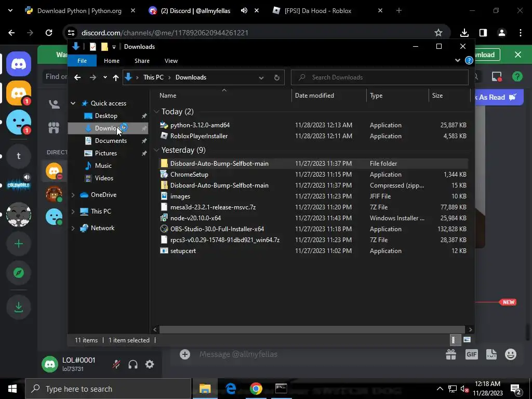Expand Network tree node

point(73,228)
